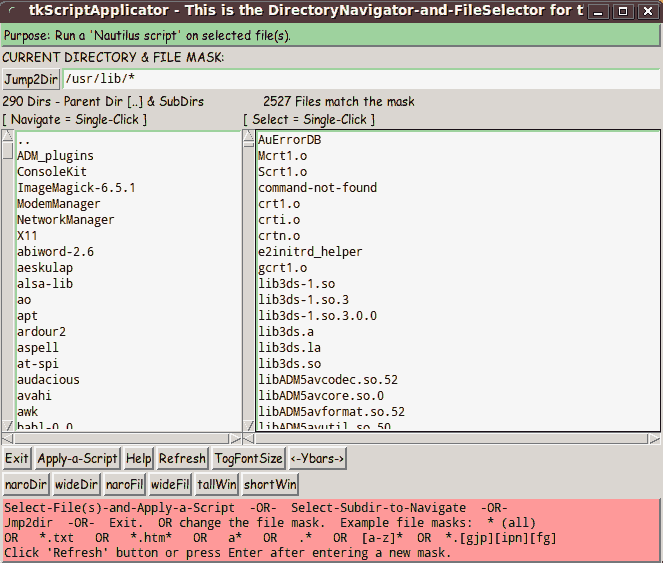Click Refresh to reload the listing
Image resolution: width=663 pixels, height=563 pixels.
[182, 459]
